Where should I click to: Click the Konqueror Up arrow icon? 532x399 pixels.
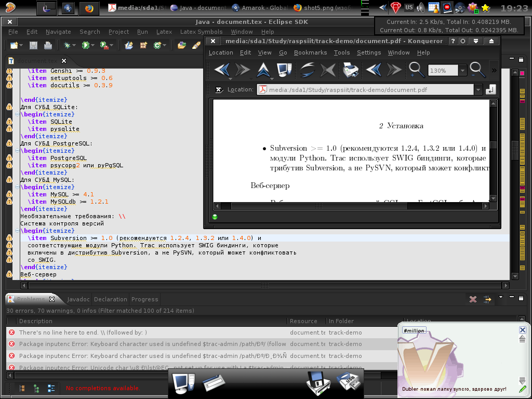point(264,69)
